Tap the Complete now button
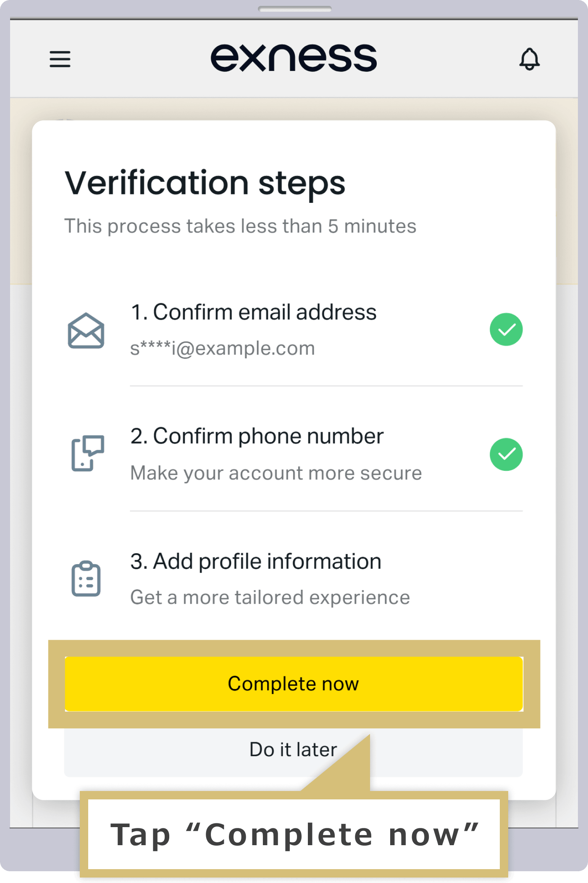Screen dimensions: 588x883 (294, 684)
